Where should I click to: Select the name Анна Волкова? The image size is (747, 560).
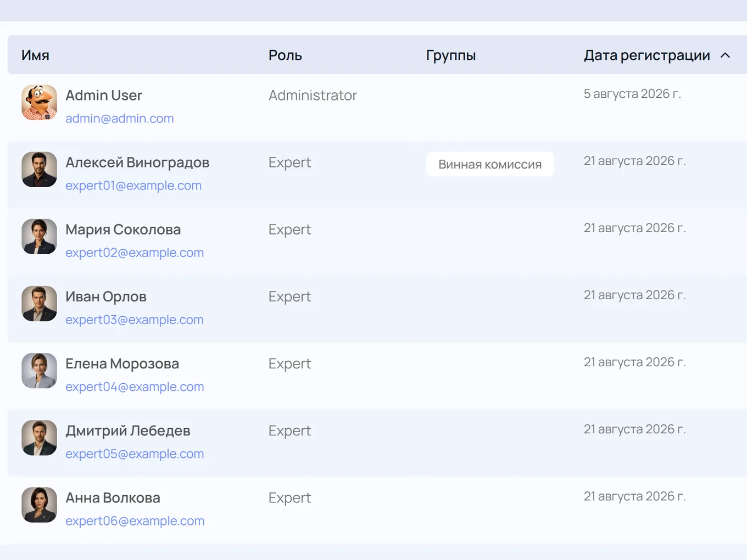113,498
